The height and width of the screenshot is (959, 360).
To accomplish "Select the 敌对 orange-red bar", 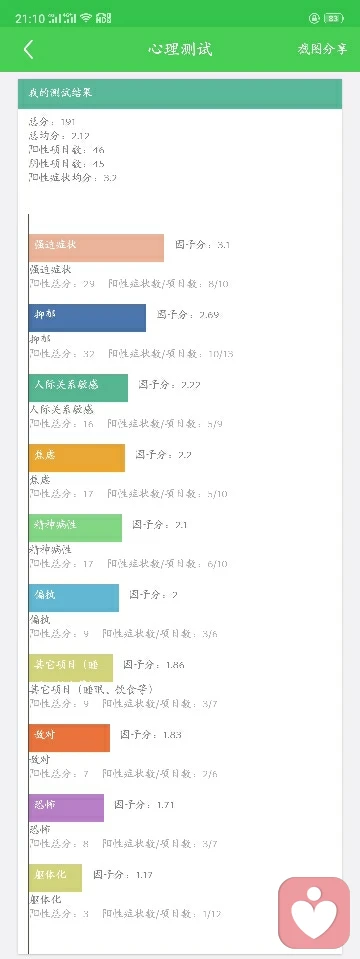I will tap(69, 738).
